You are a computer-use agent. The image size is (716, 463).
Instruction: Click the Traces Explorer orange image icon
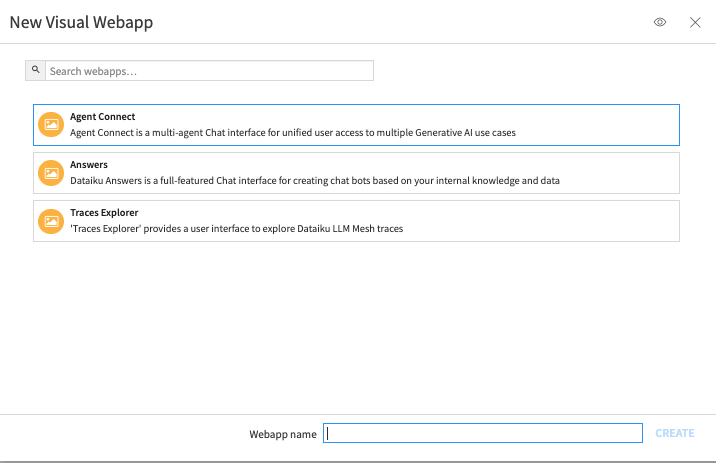[51, 221]
